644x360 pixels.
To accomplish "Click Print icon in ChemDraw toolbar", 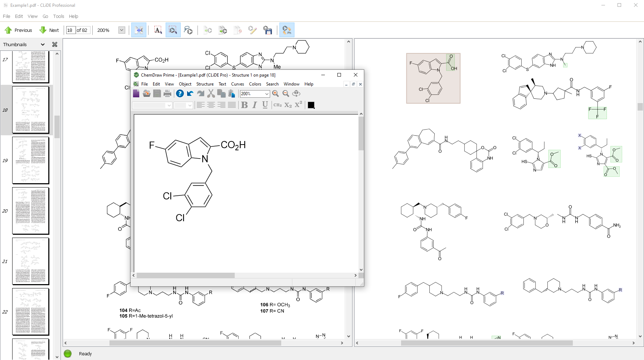I will pos(167,93).
